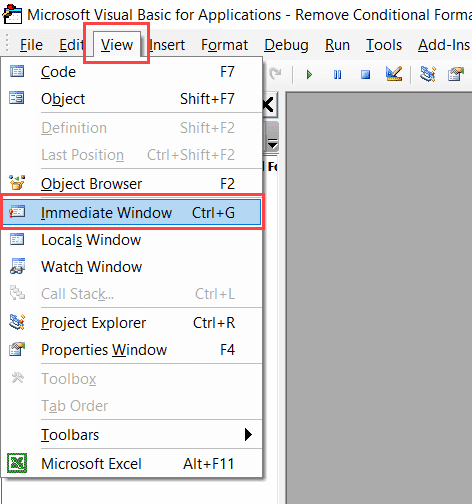Image resolution: width=472 pixels, height=504 pixels.
Task: Click the Immediate Window icon
Action: [17, 212]
